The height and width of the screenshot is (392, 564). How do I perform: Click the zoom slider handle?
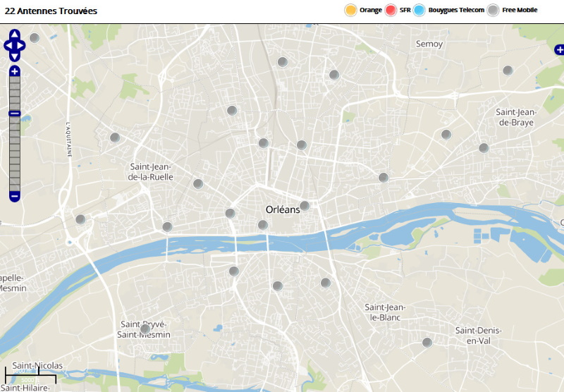click(x=15, y=114)
